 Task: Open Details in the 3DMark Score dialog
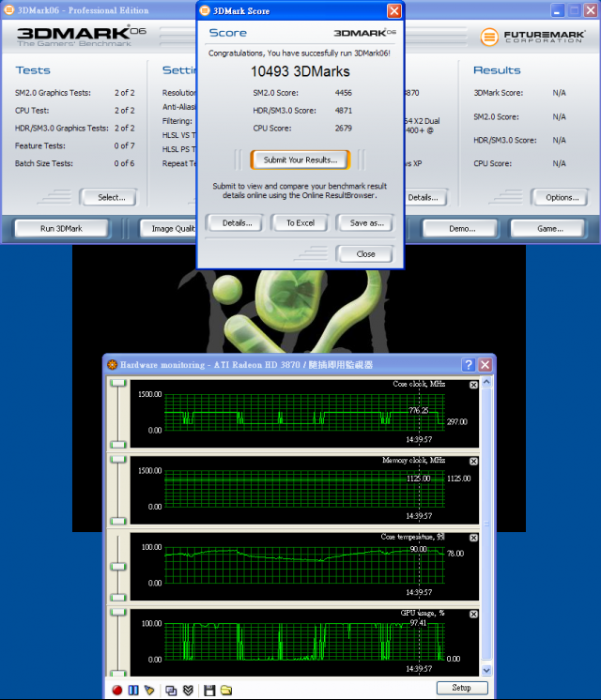[x=235, y=222]
